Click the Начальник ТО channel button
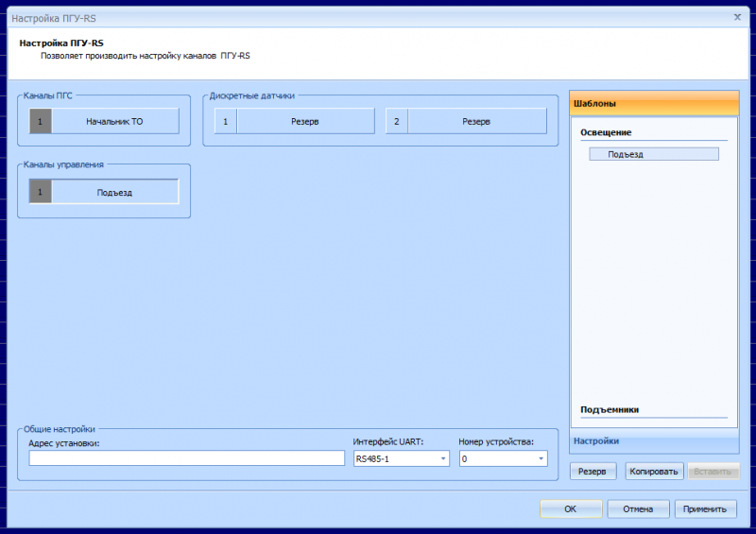This screenshot has width=756, height=534. pos(114,122)
